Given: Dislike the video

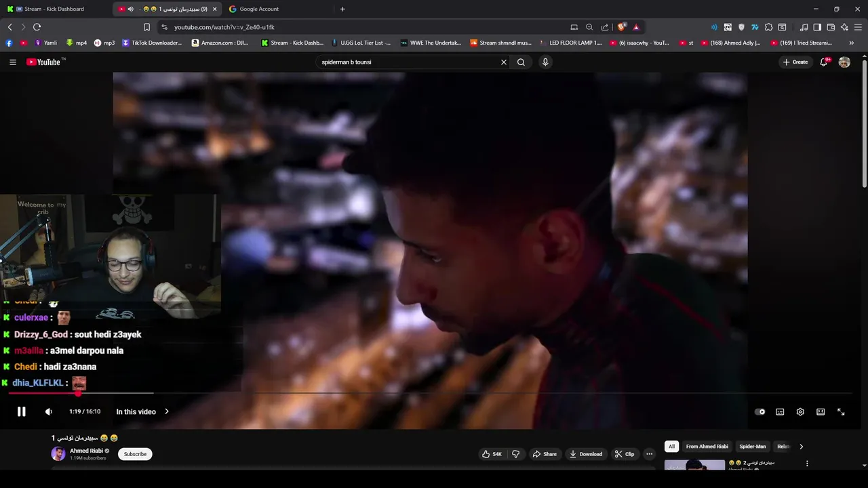Looking at the screenshot, I should click(515, 454).
